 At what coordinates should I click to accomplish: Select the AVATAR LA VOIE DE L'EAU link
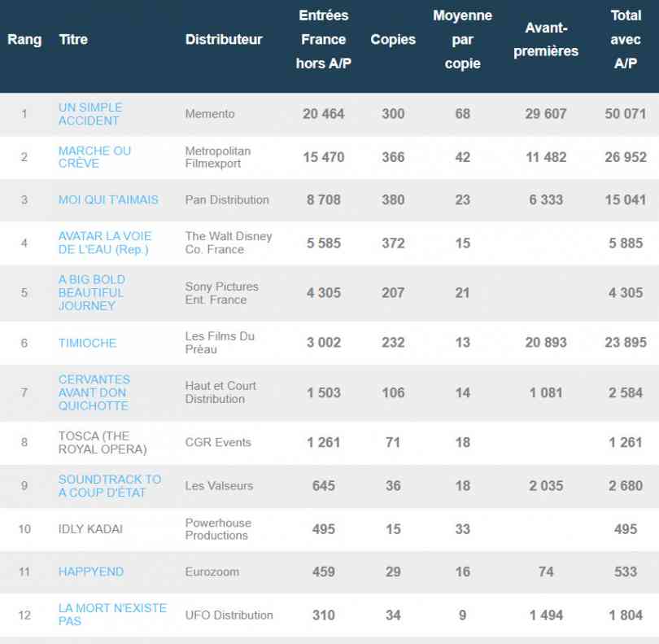click(104, 243)
